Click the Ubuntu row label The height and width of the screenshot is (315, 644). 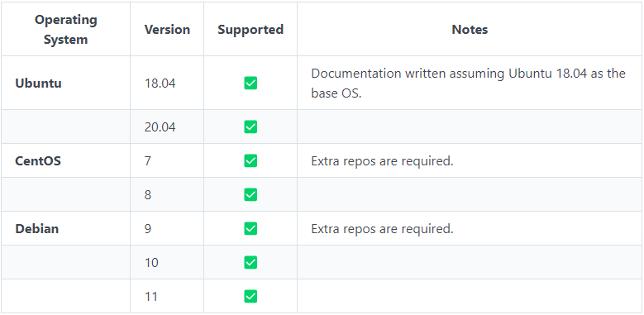point(38,83)
